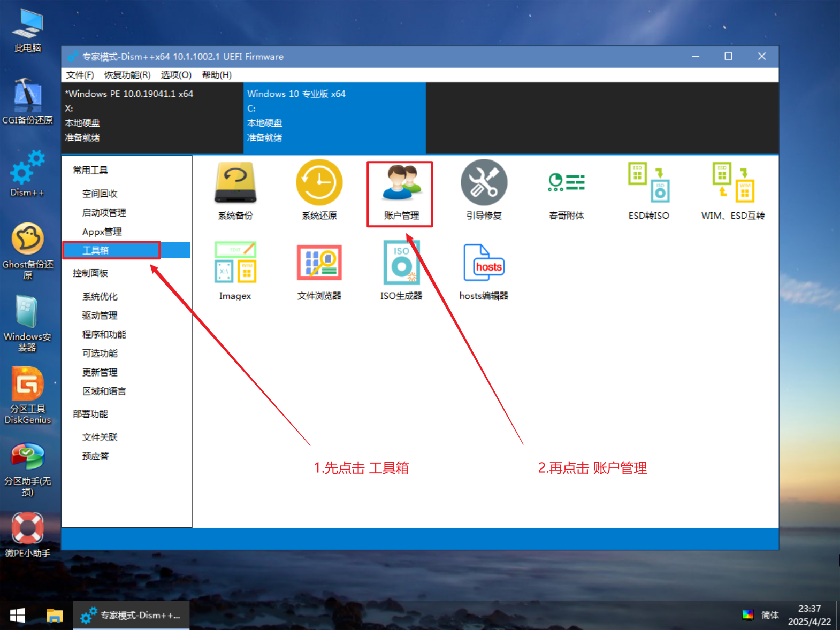Click the 控制面板 section header
The image size is (840, 630).
click(x=90, y=273)
